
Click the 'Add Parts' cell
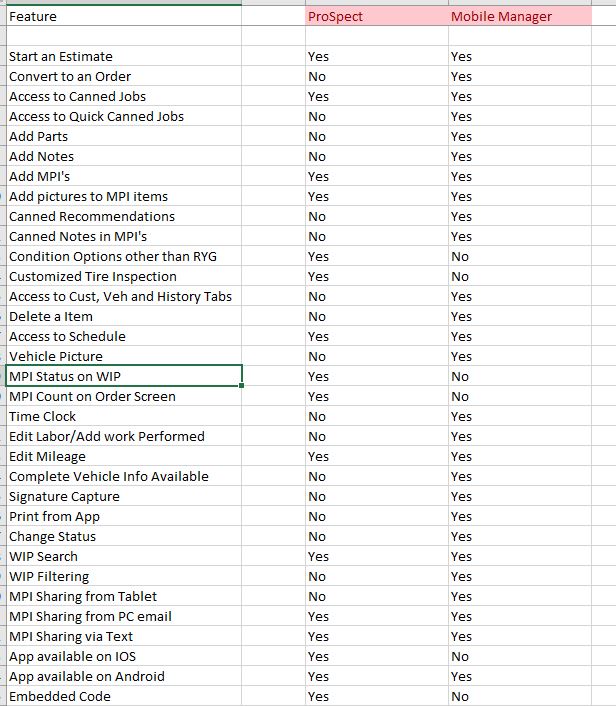124,136
